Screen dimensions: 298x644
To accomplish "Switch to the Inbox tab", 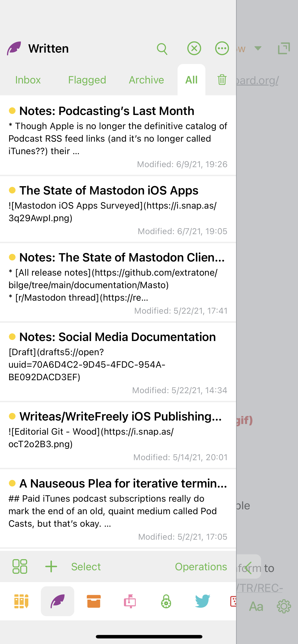I will point(28,80).
